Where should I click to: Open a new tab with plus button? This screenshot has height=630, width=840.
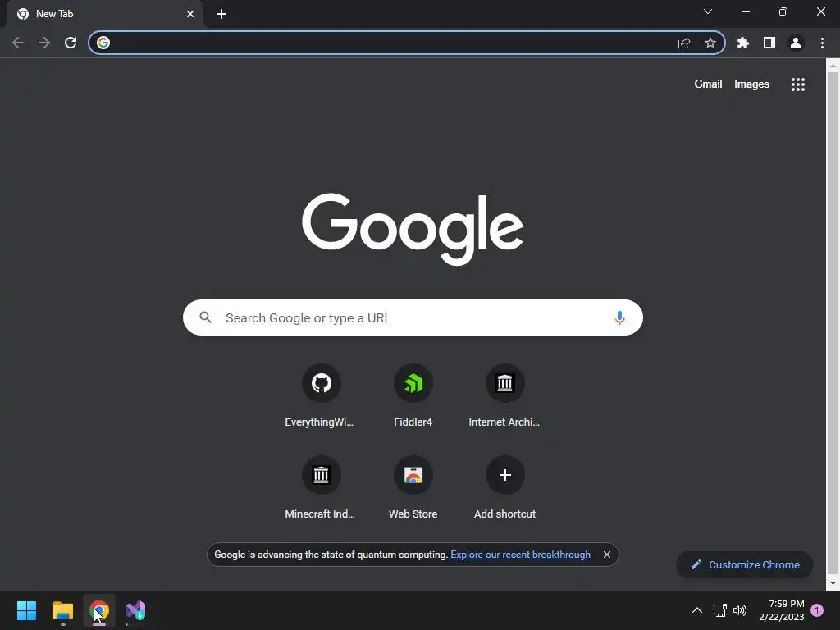click(221, 14)
